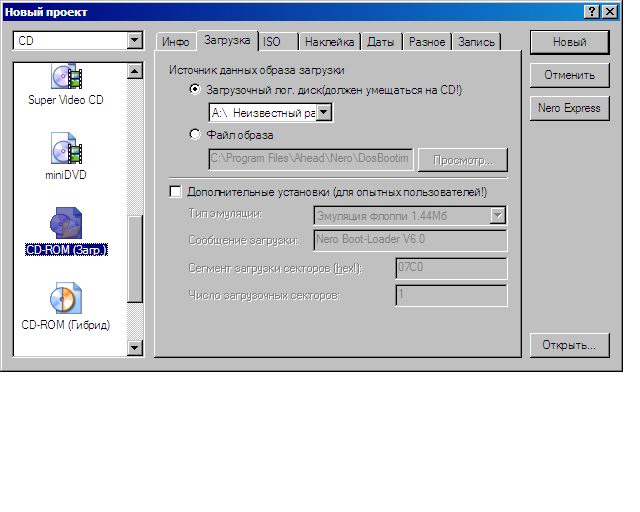The width and height of the screenshot is (640, 512).
Task: Enable the Дополнительные установки checkbox
Action: [x=176, y=191]
